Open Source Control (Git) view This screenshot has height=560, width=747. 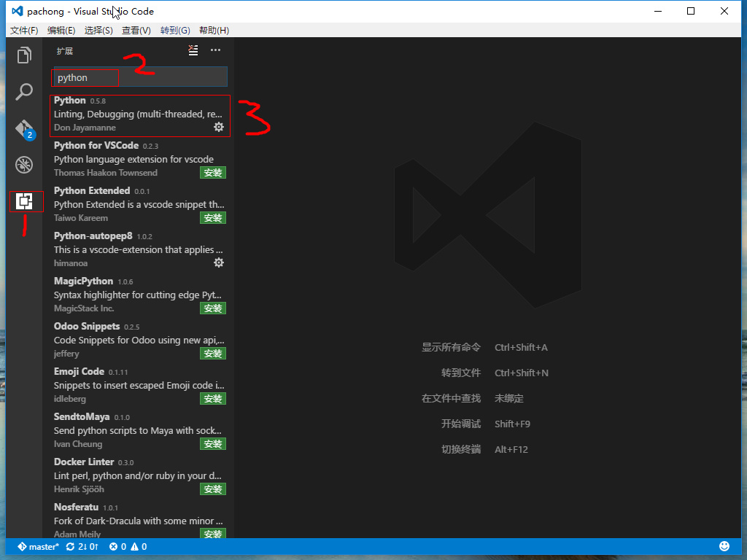point(24,129)
